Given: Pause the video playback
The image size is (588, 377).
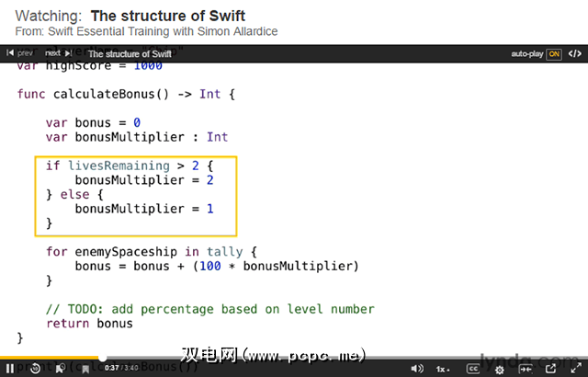Looking at the screenshot, I should 10,369.
